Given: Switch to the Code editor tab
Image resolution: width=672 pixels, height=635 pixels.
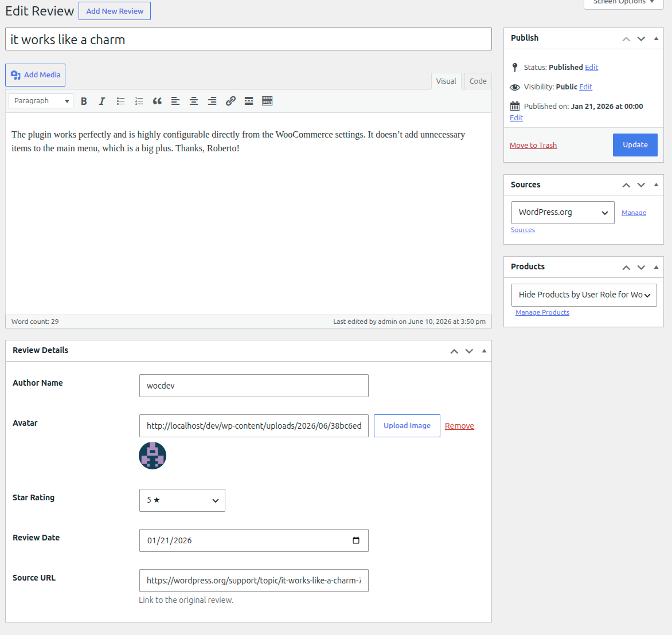Looking at the screenshot, I should [478, 81].
